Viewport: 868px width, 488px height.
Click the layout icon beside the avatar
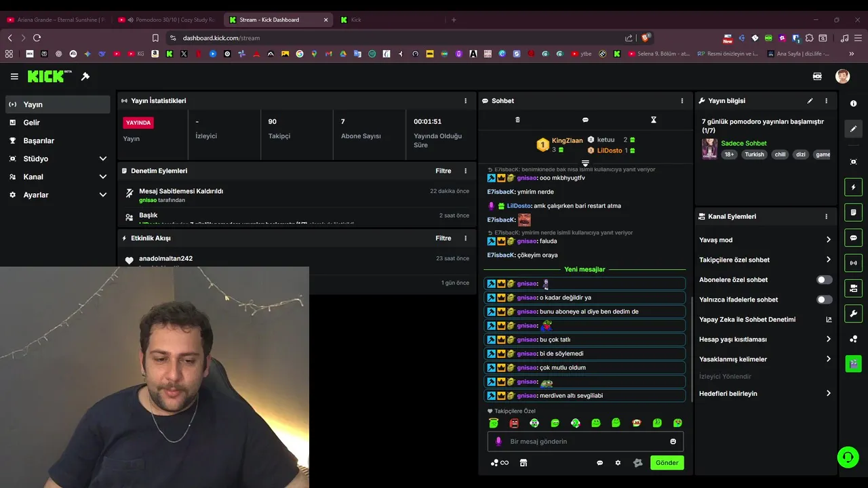click(x=817, y=77)
